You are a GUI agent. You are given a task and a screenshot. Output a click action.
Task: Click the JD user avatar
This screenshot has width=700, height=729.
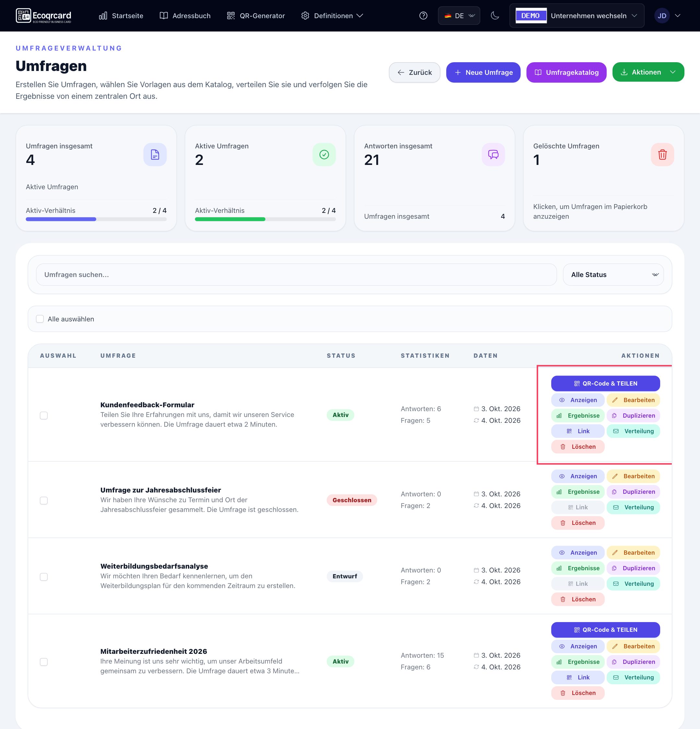[662, 16]
